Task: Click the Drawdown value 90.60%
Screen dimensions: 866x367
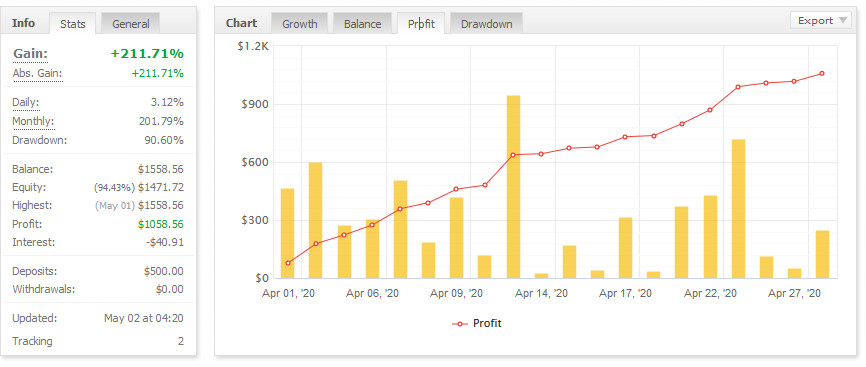Action: [164, 140]
